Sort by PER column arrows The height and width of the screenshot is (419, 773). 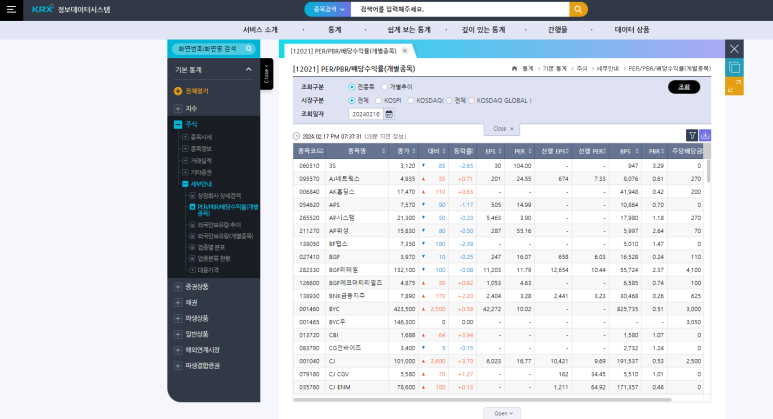(x=530, y=151)
